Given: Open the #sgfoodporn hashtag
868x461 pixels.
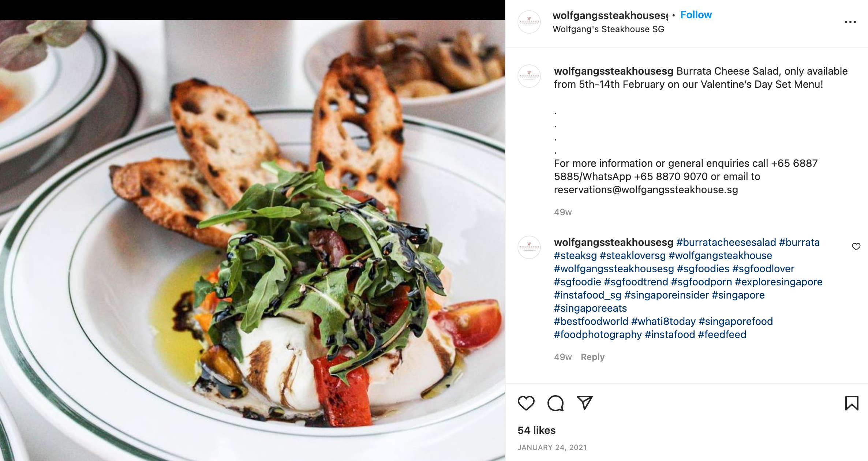Looking at the screenshot, I should pos(701,282).
